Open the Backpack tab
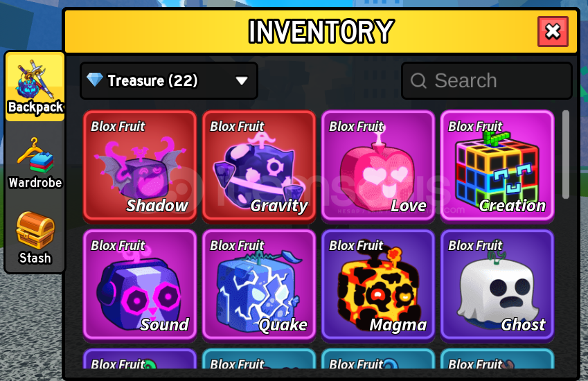The width and height of the screenshot is (588, 381). (35, 87)
